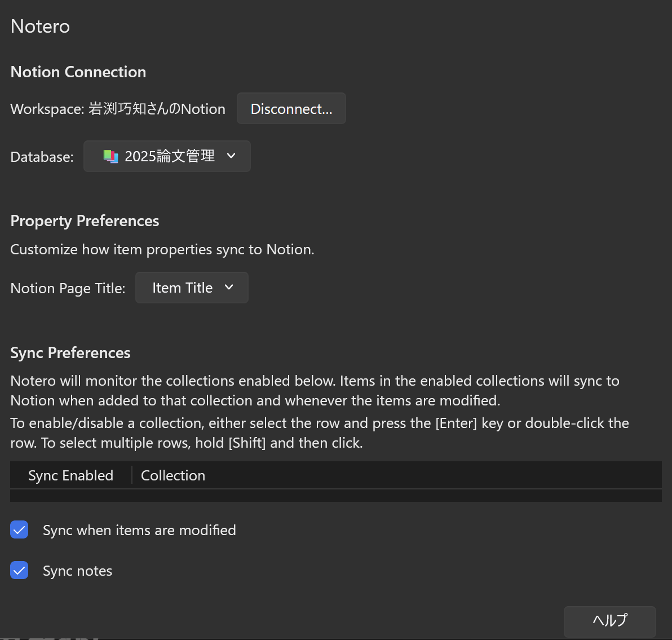Expand the Item Title dropdown
The image size is (672, 640).
point(192,288)
